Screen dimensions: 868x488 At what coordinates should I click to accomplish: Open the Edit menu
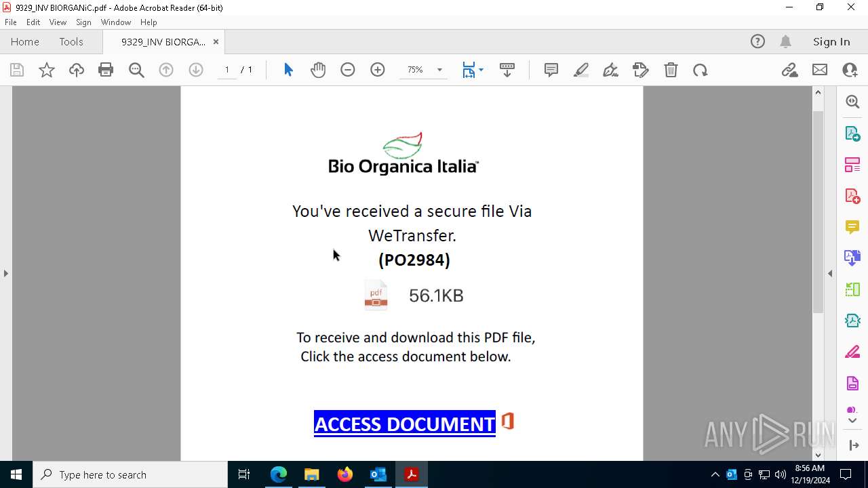pos(33,22)
